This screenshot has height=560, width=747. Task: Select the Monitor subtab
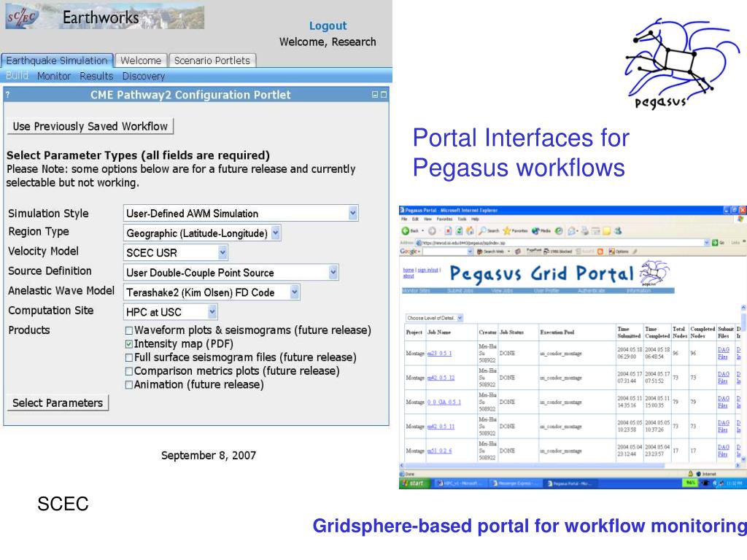[54, 76]
